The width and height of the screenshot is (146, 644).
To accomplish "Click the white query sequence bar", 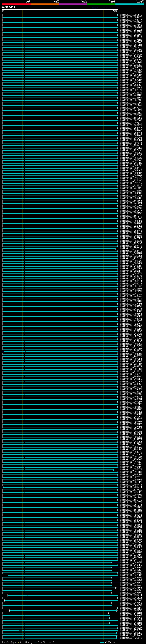I will (60, 10).
